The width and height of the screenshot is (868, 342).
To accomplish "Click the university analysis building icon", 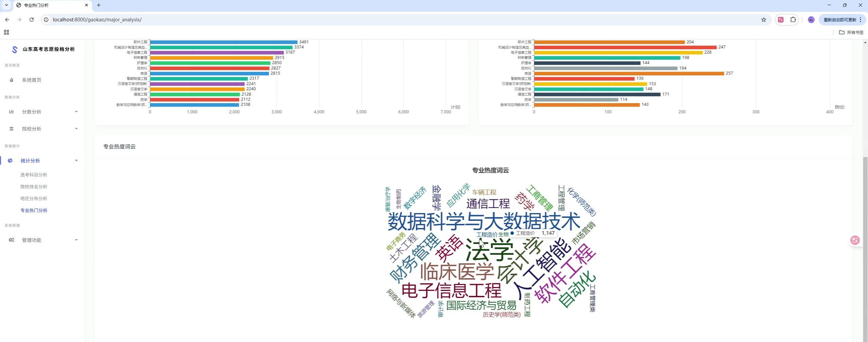I will pos(12,129).
